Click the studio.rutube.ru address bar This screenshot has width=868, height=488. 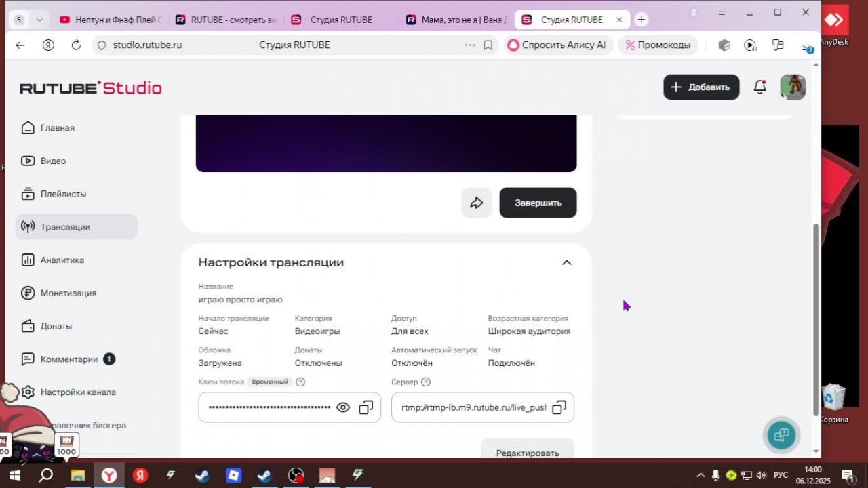click(295, 45)
